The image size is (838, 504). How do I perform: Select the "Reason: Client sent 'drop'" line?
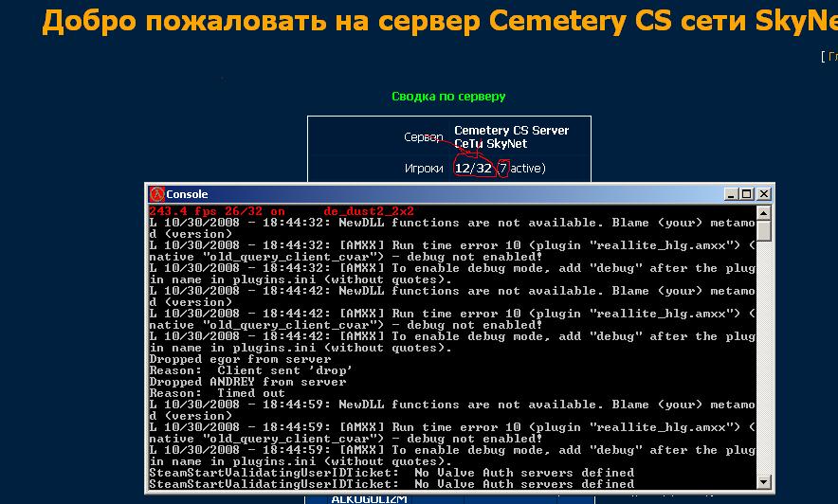click(250, 370)
